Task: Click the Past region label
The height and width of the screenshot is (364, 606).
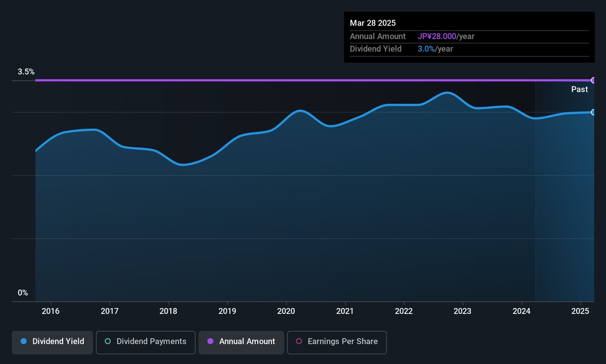Action: coord(579,90)
